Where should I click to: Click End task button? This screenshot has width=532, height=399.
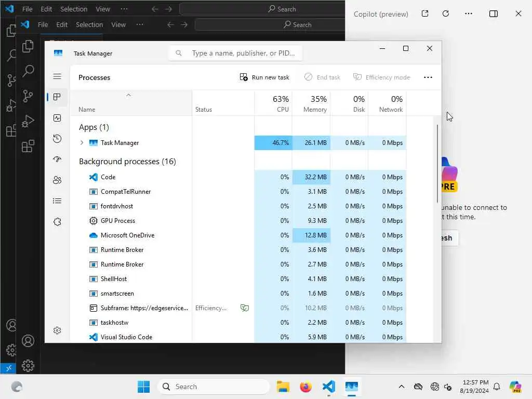[322, 77]
